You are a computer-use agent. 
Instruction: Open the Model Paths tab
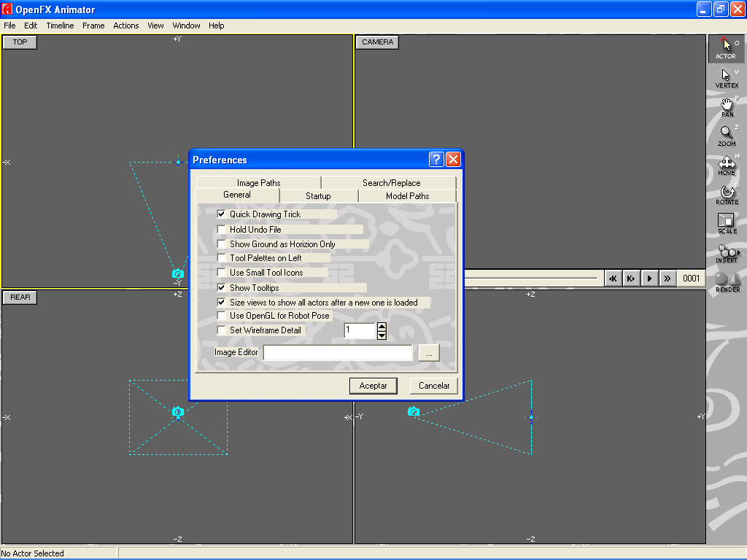point(407,195)
